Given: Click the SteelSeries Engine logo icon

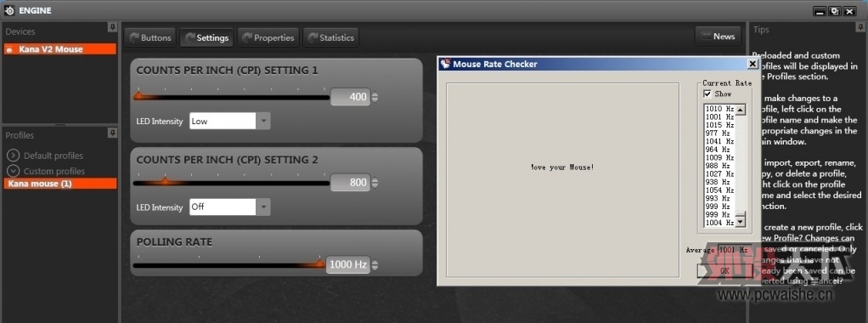Looking at the screenshot, I should click(9, 10).
